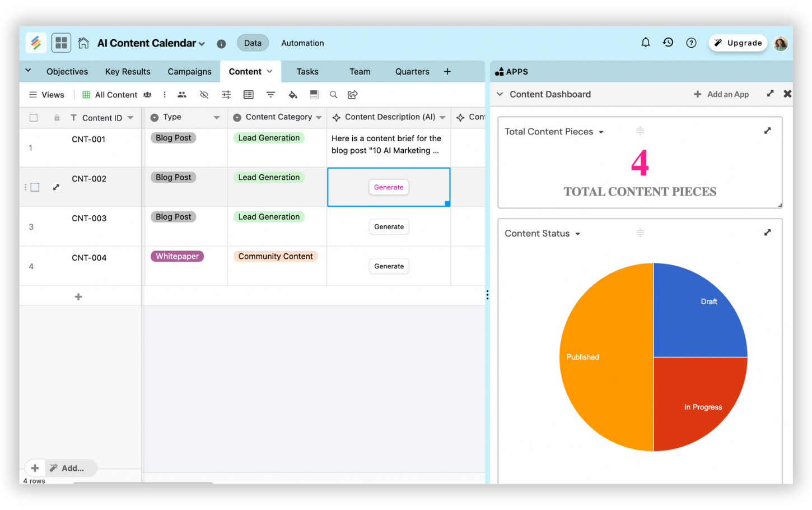The height and width of the screenshot is (510, 812).
Task: Open the search icon in the toolbar
Action: click(333, 95)
